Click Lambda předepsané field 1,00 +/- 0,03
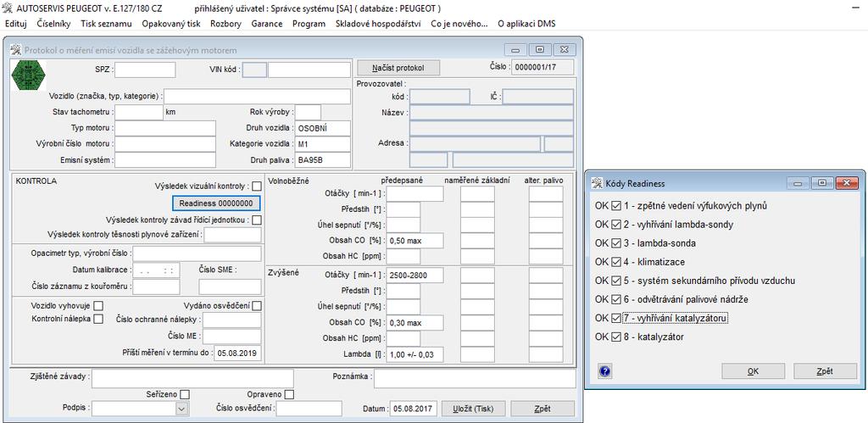This screenshot has width=868, height=423. tap(415, 355)
